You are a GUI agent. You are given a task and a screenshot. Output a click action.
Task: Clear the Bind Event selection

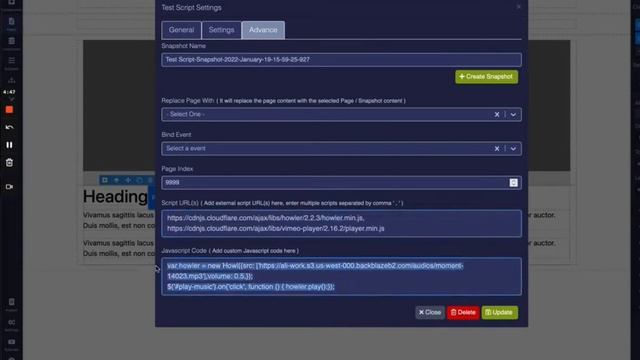[497, 149]
